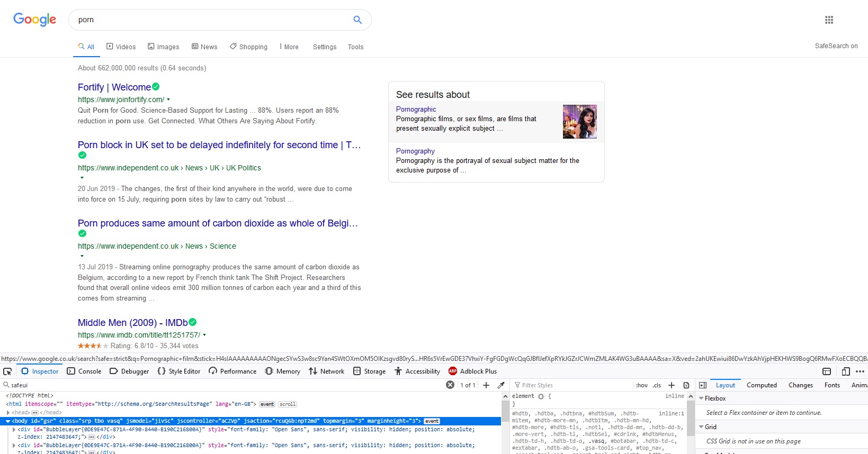Pick an element with the DevTools picker

click(x=7, y=371)
